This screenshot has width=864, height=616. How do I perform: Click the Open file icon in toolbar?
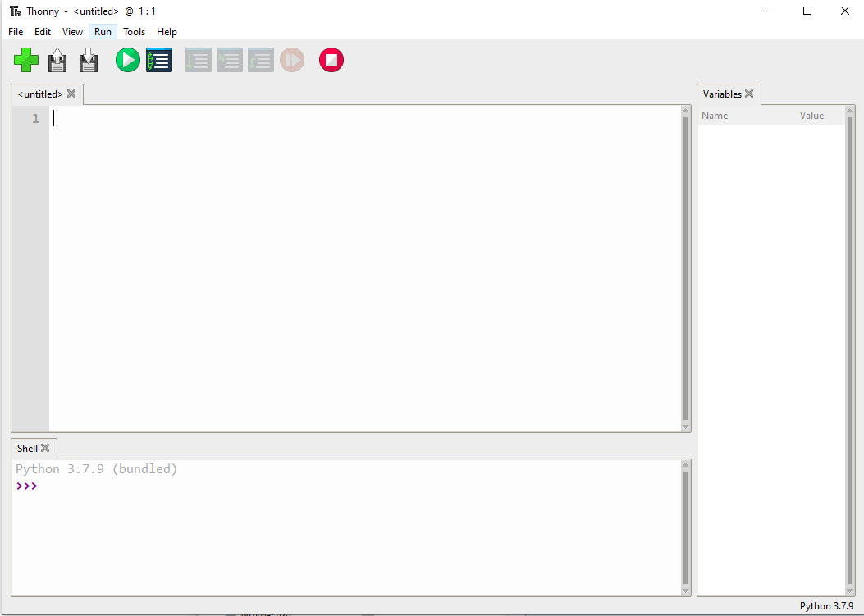[x=57, y=60]
